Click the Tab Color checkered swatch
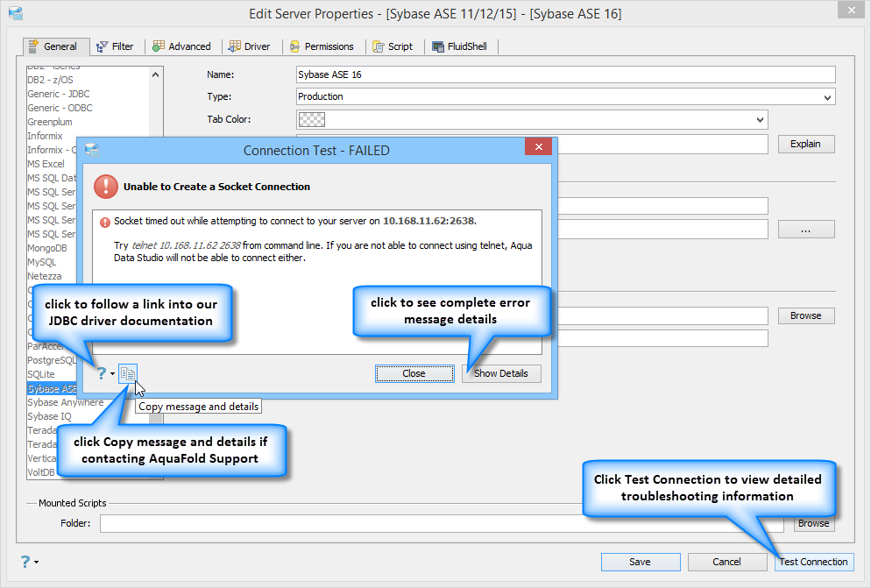The image size is (871, 588). tap(312, 119)
